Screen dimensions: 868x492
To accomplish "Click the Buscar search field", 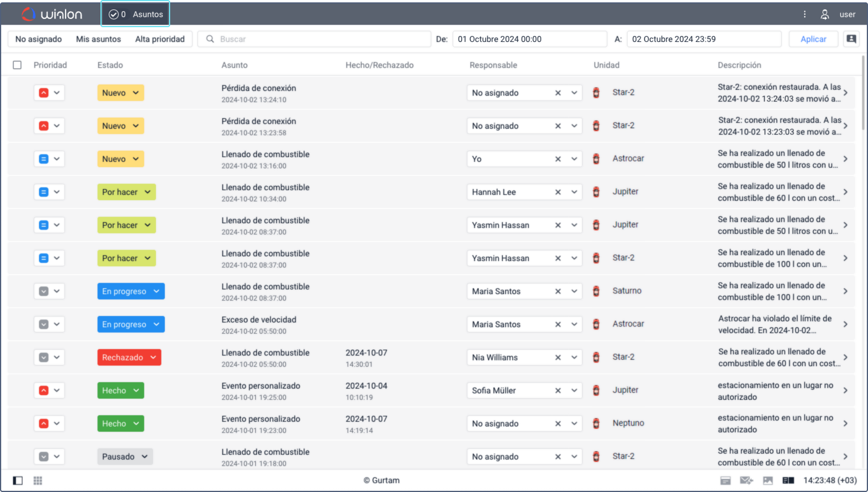I will click(x=314, y=39).
